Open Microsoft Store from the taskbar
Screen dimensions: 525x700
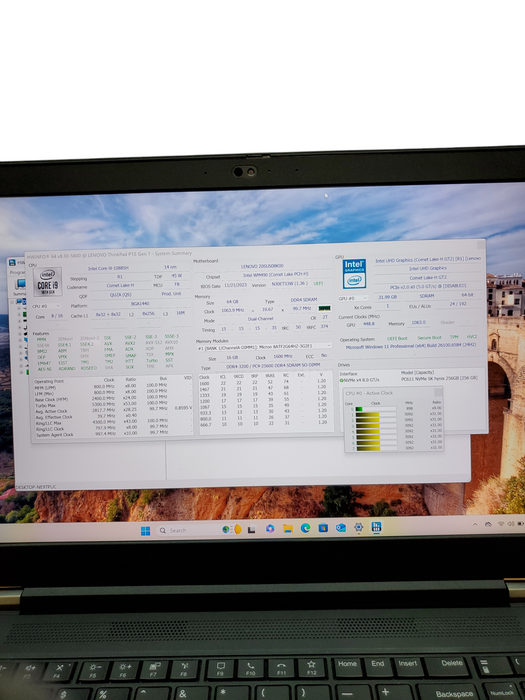(x=323, y=528)
